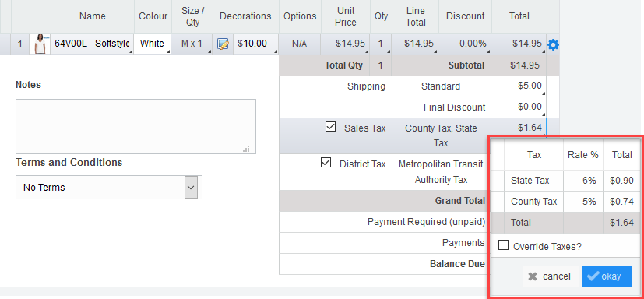This screenshot has height=299, width=644.
Task: Open the Terms and Conditions dropdown
Action: pos(109,188)
